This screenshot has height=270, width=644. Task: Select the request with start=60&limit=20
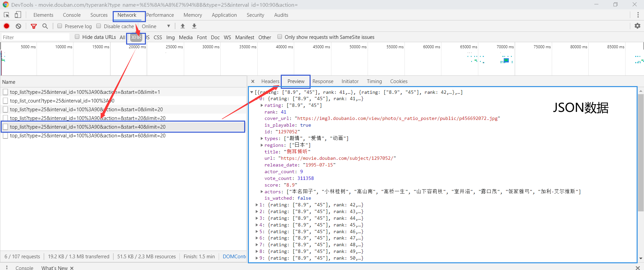pyautogui.click(x=88, y=136)
